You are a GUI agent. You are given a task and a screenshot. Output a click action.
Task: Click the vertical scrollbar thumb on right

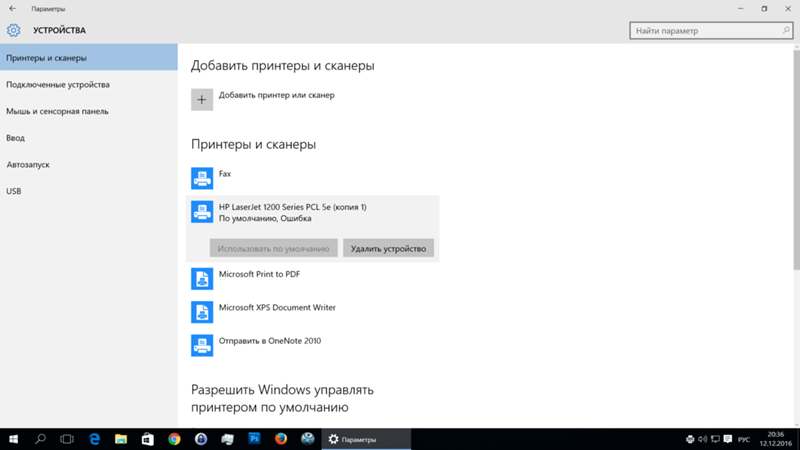796,158
